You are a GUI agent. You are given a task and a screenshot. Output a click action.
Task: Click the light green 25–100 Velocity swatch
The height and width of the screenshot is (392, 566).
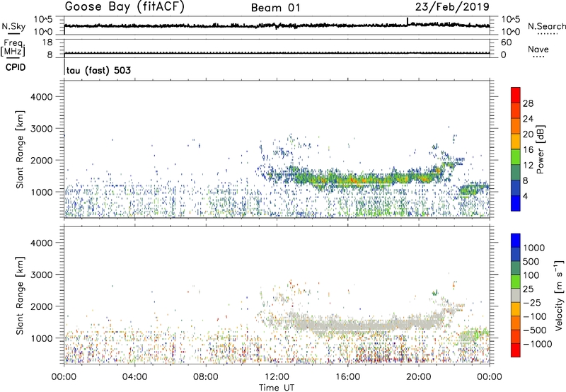click(x=516, y=282)
